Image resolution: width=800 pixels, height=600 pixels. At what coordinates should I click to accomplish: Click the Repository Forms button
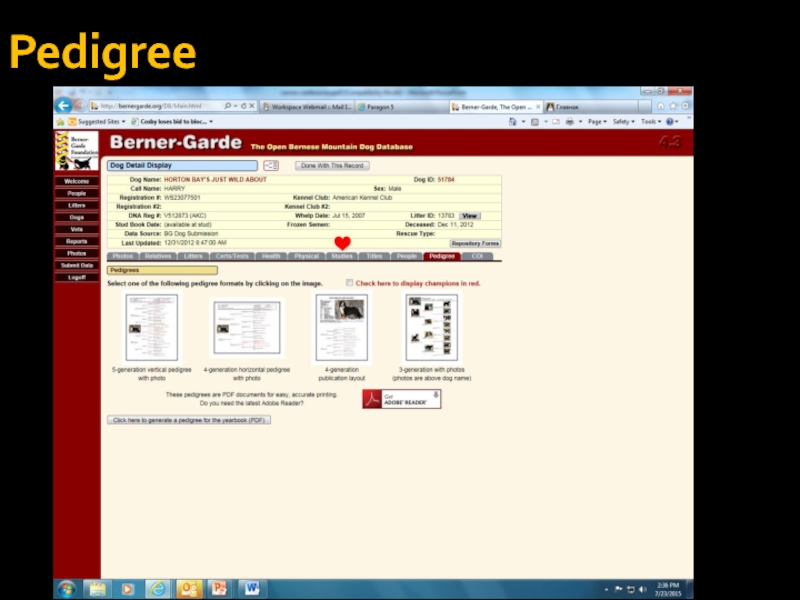tap(475, 243)
